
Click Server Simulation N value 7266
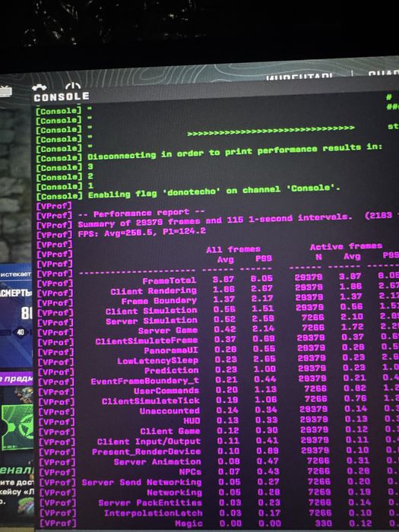(313, 318)
